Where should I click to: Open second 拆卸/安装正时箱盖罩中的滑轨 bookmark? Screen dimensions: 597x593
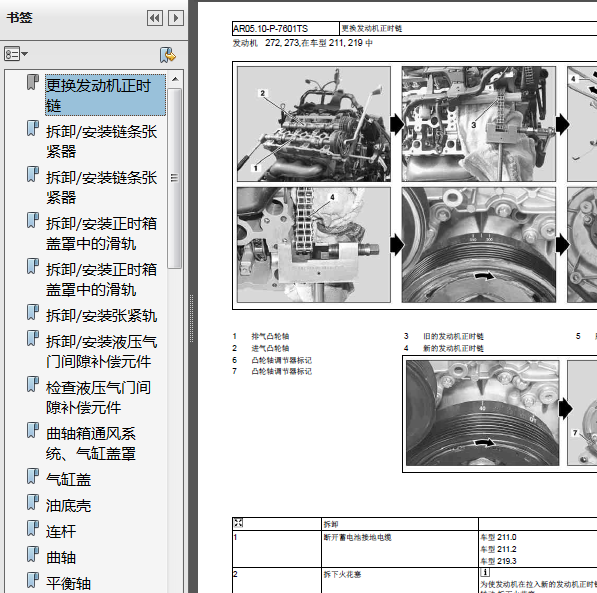pos(101,280)
